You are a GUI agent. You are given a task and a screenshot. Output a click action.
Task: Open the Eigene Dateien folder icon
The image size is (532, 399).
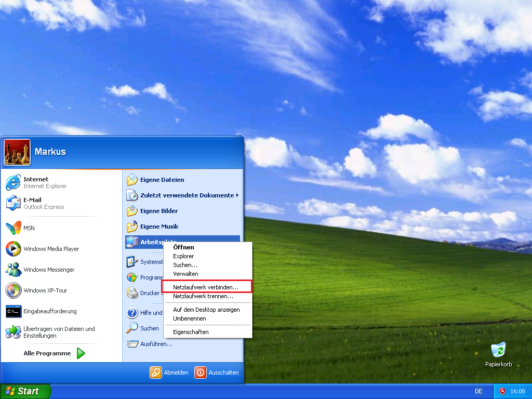[132, 179]
